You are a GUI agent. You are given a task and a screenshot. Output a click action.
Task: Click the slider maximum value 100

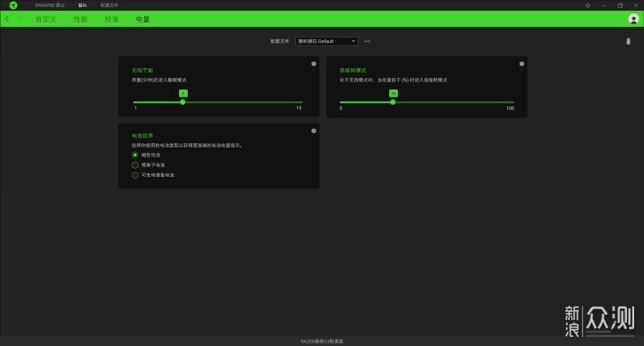510,108
